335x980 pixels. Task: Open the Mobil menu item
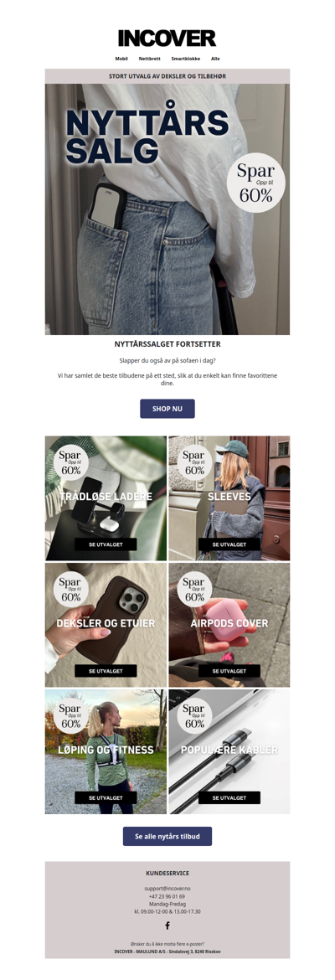(x=121, y=59)
